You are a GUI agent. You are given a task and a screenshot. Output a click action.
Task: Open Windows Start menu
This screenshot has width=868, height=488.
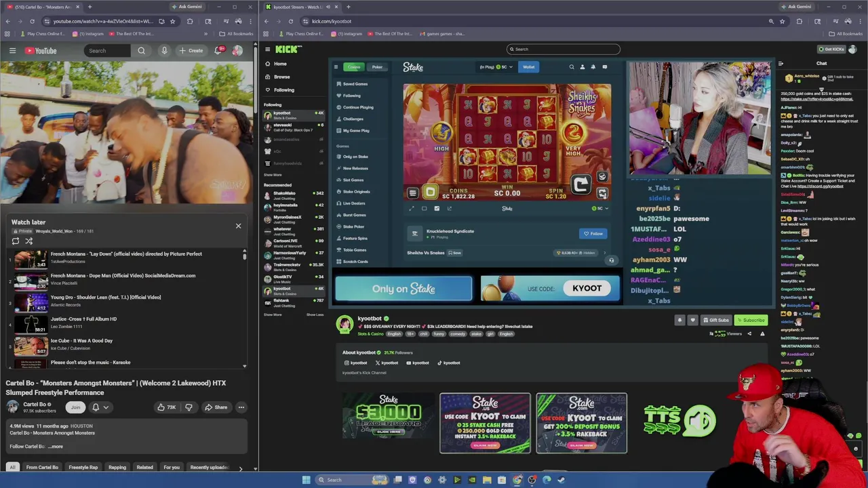coord(307,480)
